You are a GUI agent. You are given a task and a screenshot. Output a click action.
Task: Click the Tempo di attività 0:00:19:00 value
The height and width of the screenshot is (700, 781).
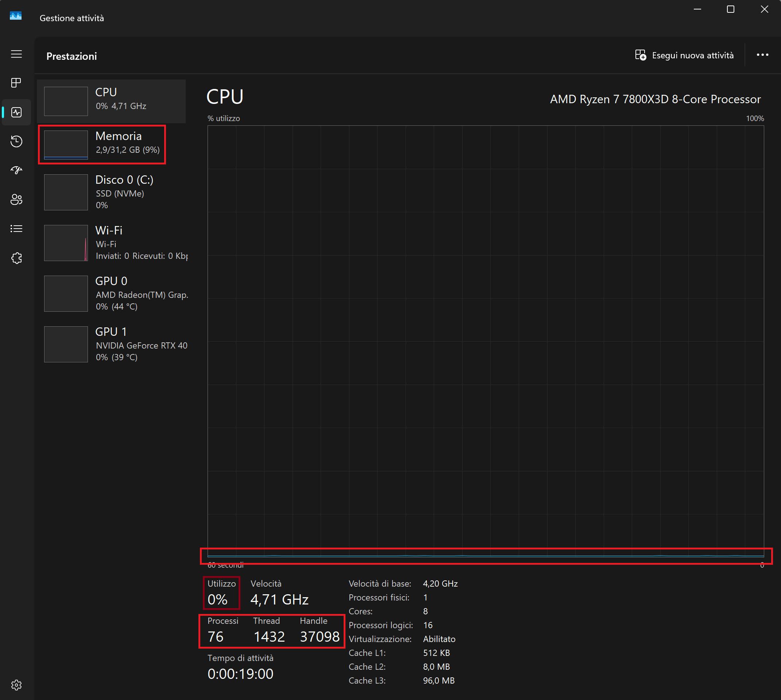click(x=240, y=674)
